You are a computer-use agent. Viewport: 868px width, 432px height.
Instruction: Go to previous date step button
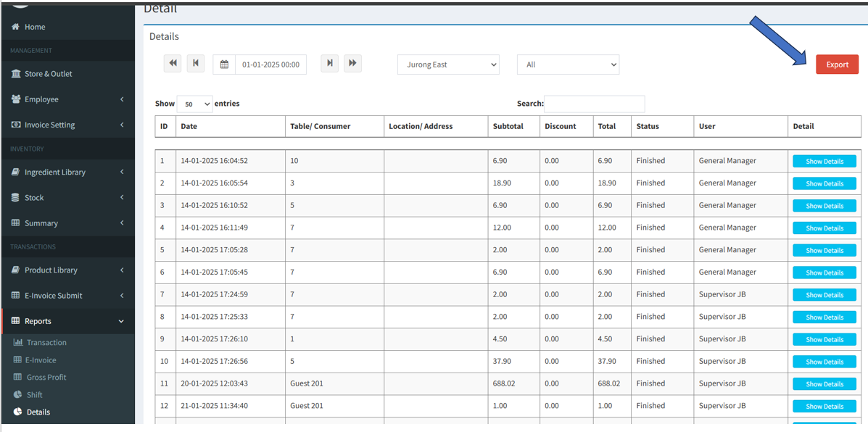point(195,64)
